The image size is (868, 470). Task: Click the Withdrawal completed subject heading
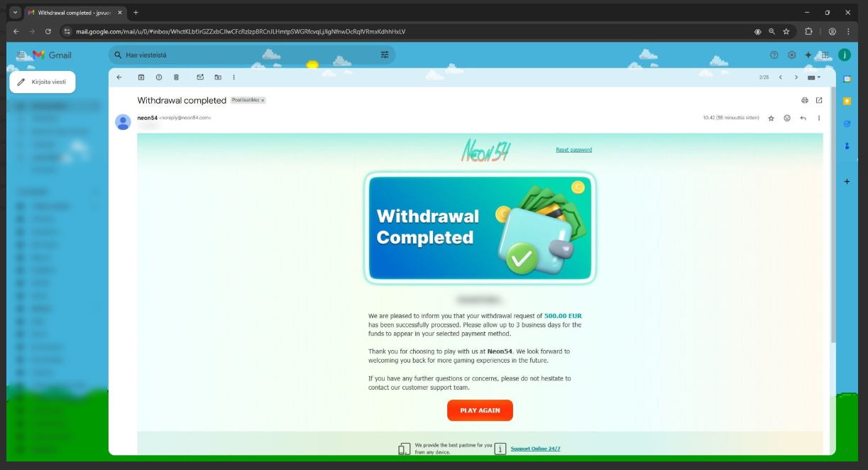182,100
